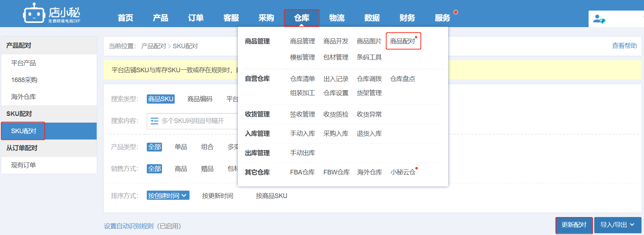Open 设置自动识别规则 link

click(129, 226)
